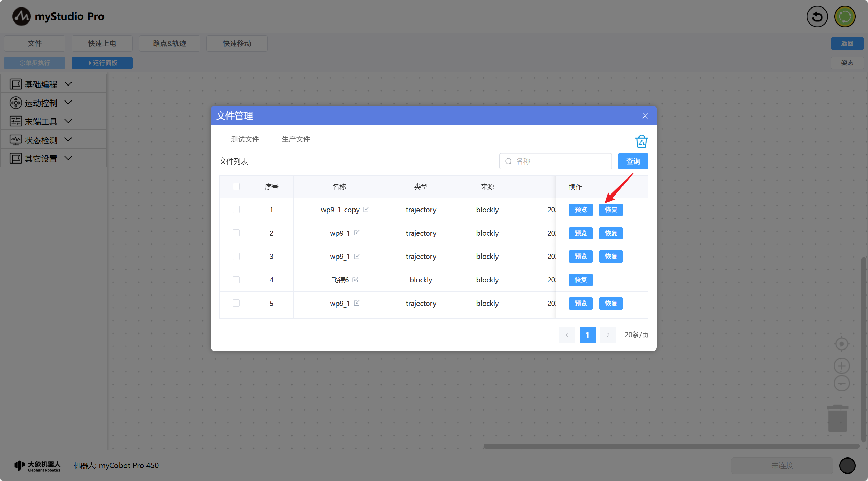Click the 查询 search button
868x481 pixels.
coord(633,161)
